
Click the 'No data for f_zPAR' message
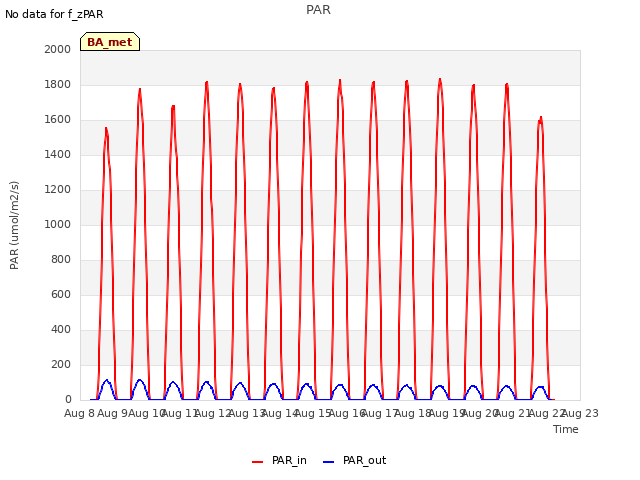pos(54,14)
